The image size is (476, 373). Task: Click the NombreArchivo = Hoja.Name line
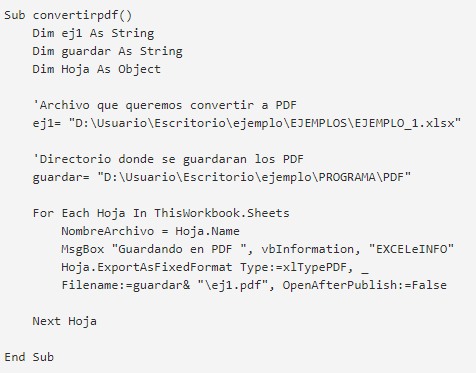pos(150,231)
